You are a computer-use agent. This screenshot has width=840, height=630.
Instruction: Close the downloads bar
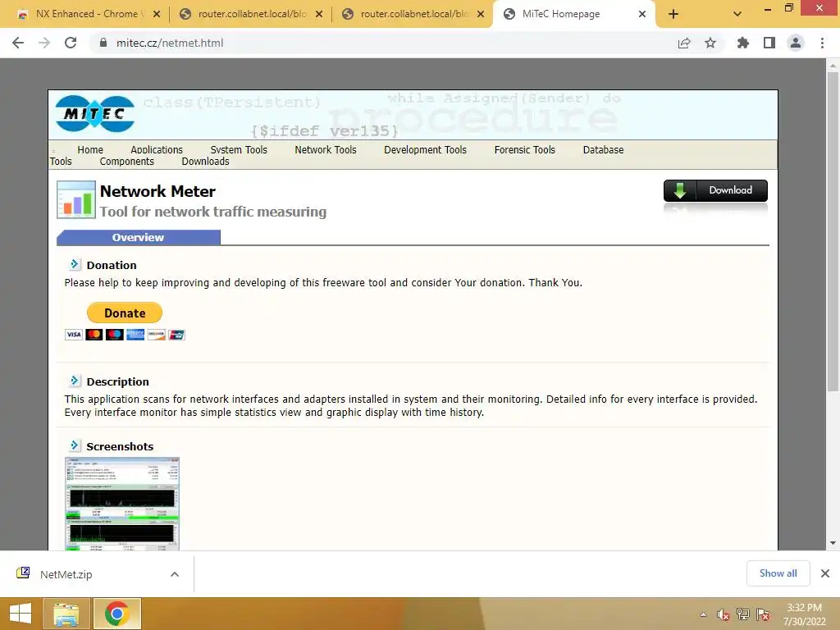tap(825, 573)
